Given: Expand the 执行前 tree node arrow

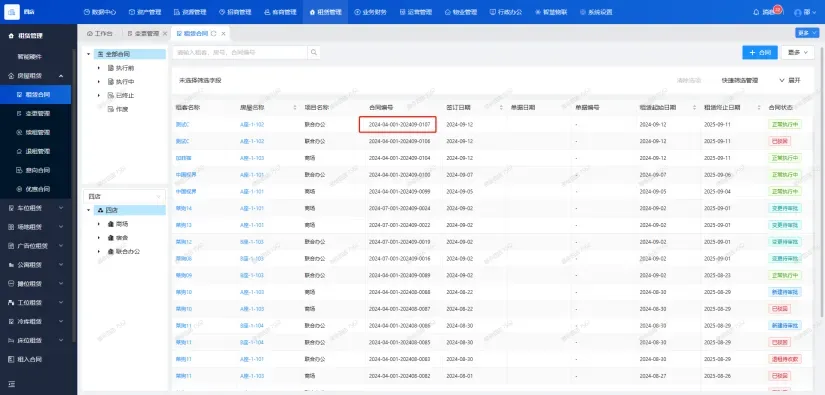Looking at the screenshot, I should [98, 68].
